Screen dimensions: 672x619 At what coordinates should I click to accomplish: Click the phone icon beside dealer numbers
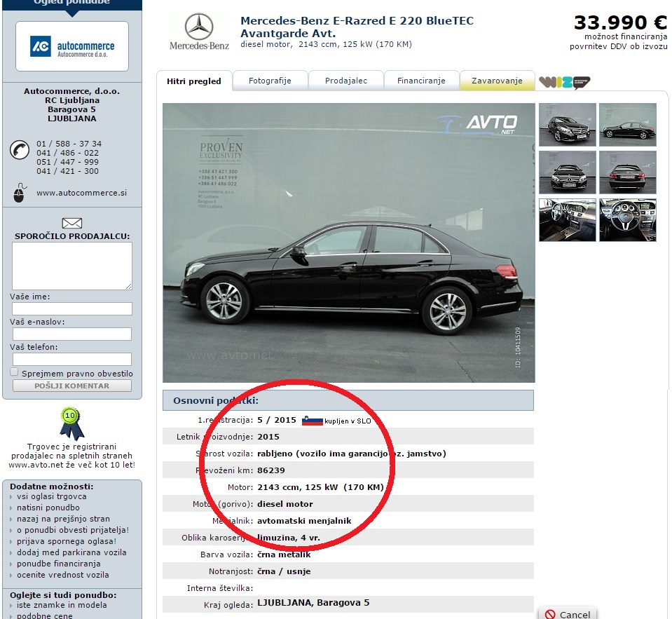[20, 150]
